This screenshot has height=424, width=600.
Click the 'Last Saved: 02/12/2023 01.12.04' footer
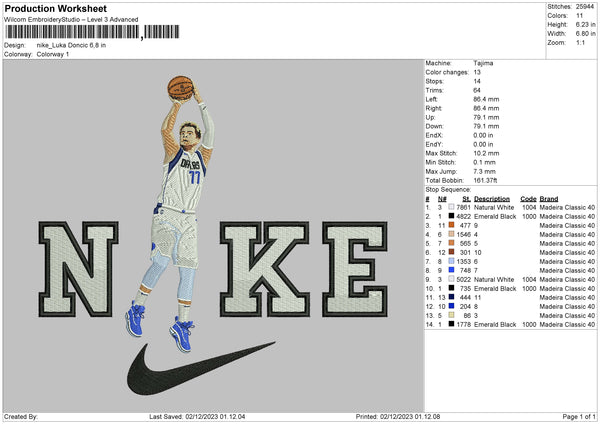coord(197,416)
